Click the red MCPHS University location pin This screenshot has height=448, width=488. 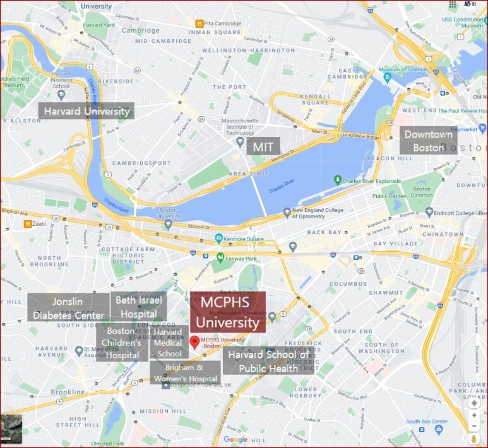(x=194, y=343)
